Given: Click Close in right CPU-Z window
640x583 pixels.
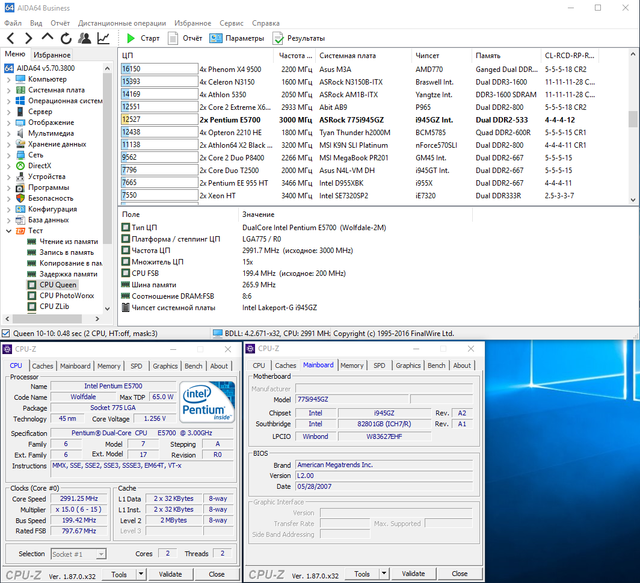Looking at the screenshot, I should pos(460,574).
